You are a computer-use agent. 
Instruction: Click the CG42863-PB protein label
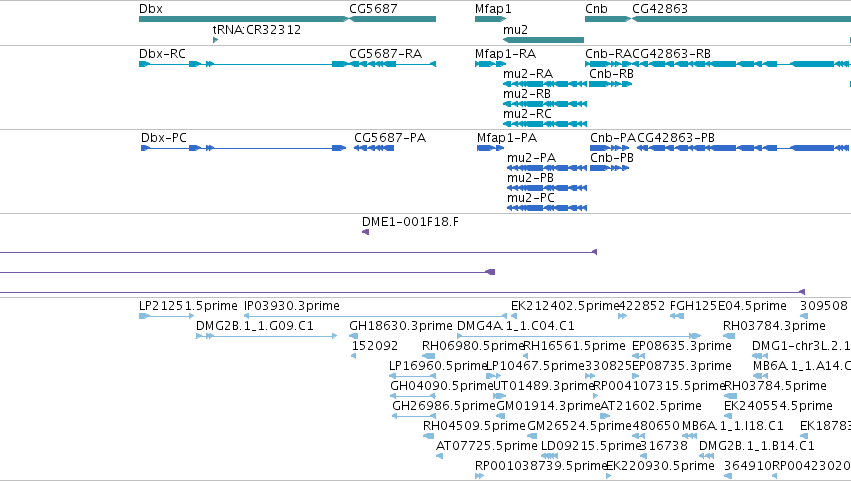(x=676, y=138)
